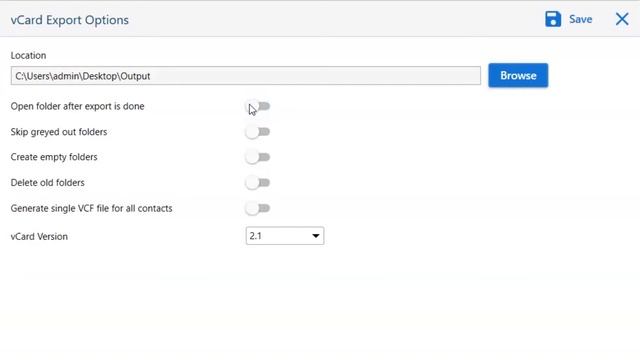Click the 'Create empty folders' label

[54, 157]
